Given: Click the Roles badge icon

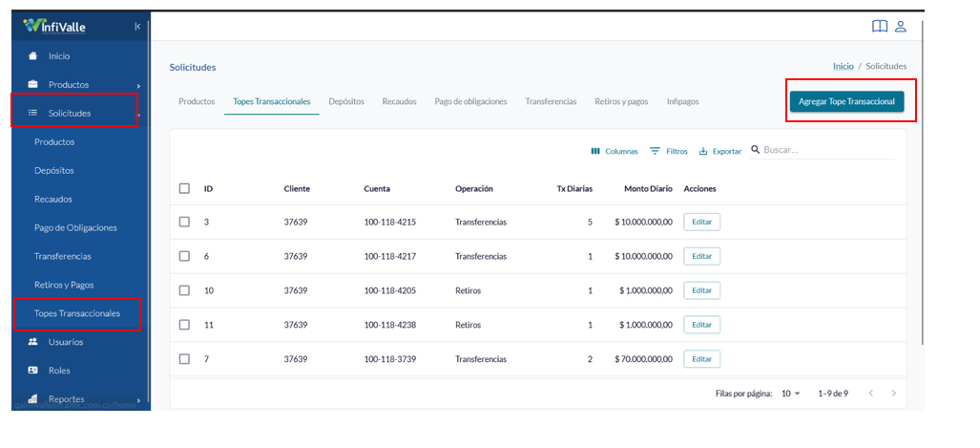Looking at the screenshot, I should 33,371.
